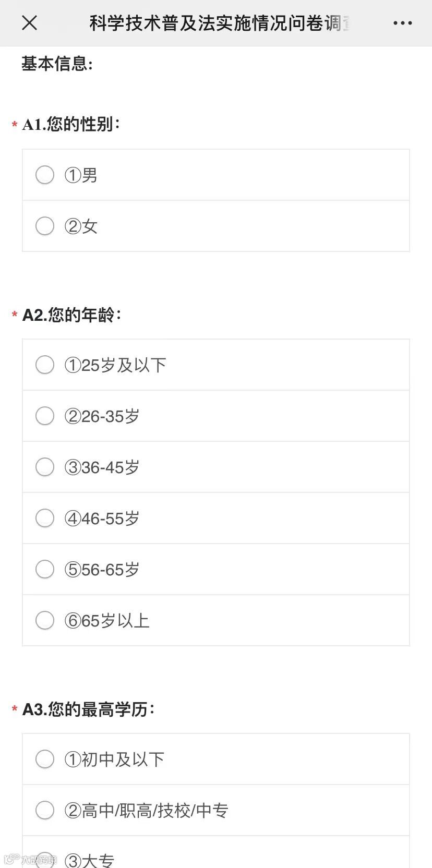Tap the survey title in header

219,23
